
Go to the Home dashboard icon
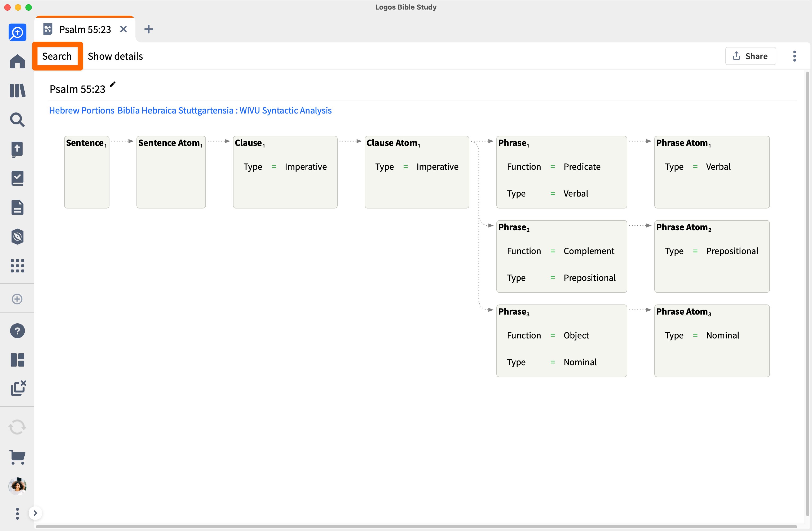[x=17, y=62]
